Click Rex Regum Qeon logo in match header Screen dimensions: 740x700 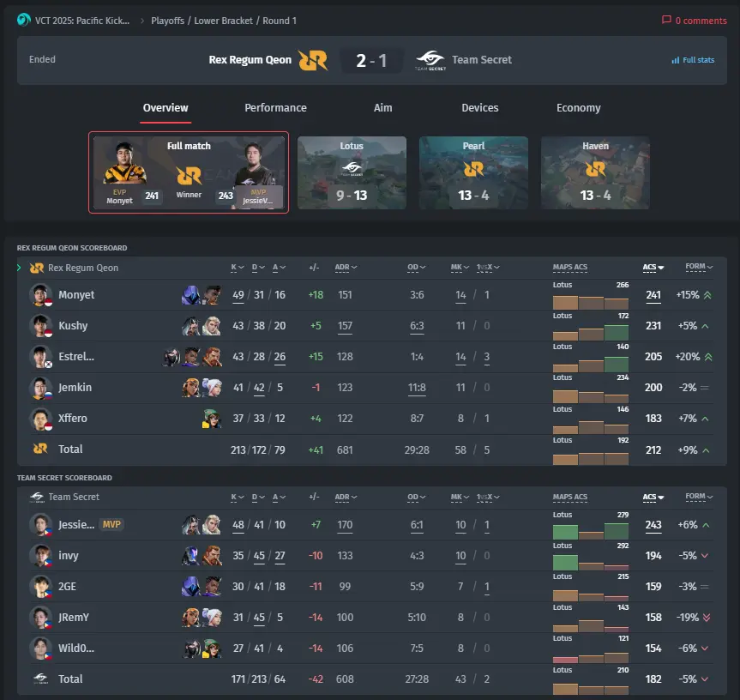[313, 60]
